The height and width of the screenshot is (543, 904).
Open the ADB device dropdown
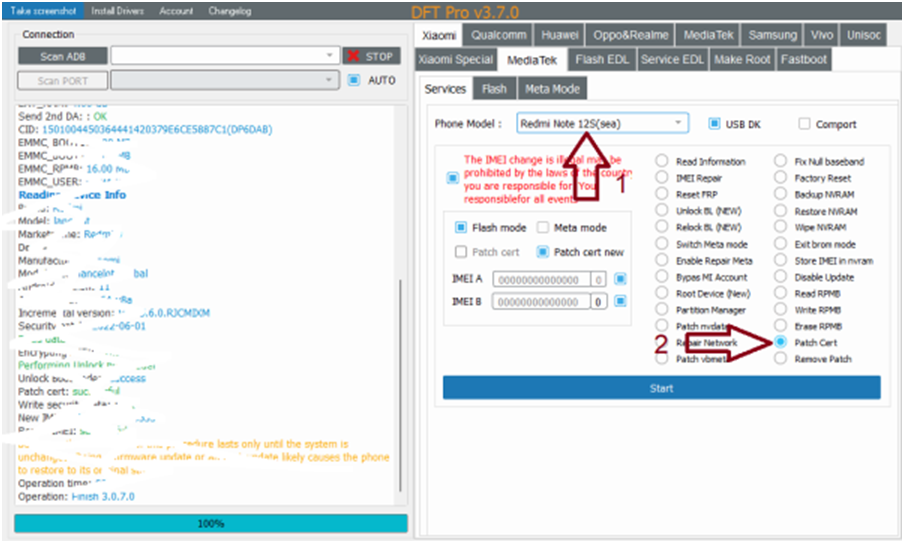224,55
